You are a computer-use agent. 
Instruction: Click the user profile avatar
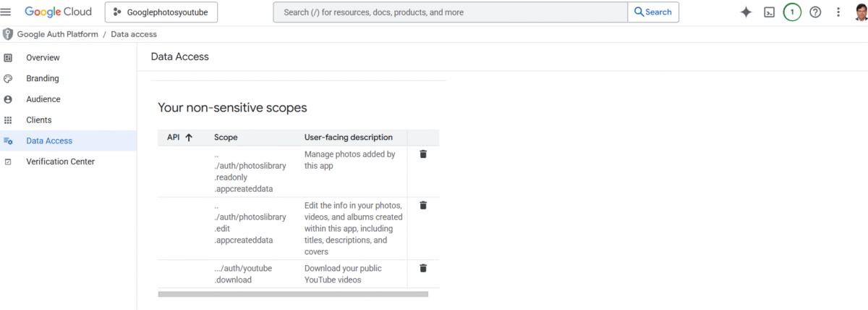point(860,12)
